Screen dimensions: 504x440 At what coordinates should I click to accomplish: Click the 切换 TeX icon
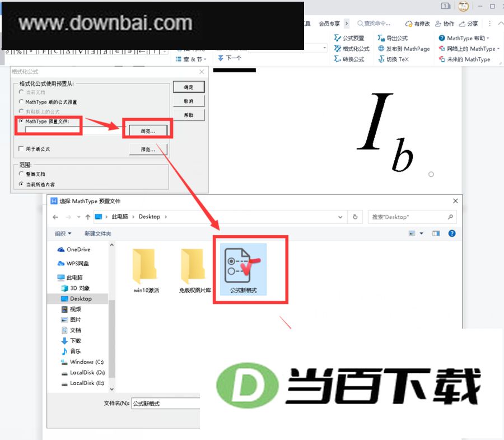point(381,59)
